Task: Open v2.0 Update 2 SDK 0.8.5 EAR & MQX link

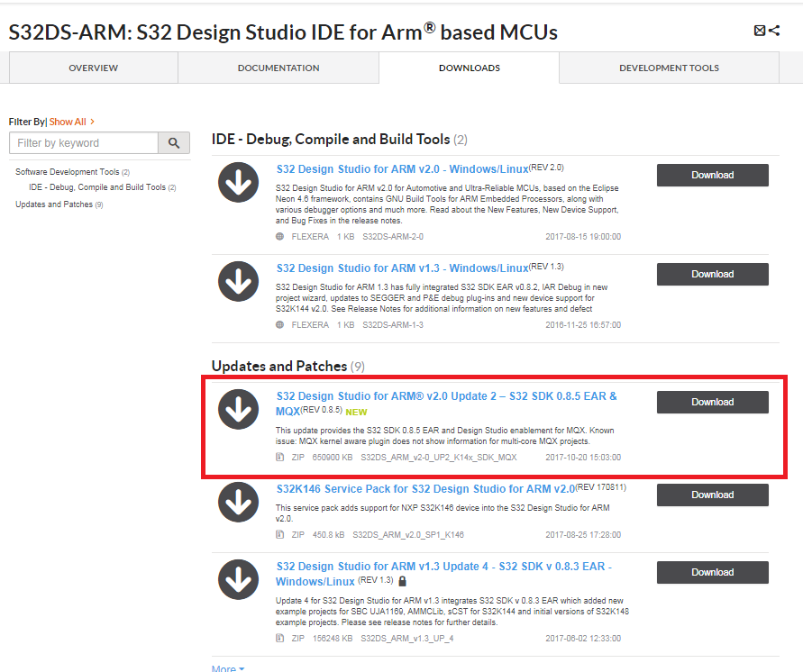Action: [446, 404]
